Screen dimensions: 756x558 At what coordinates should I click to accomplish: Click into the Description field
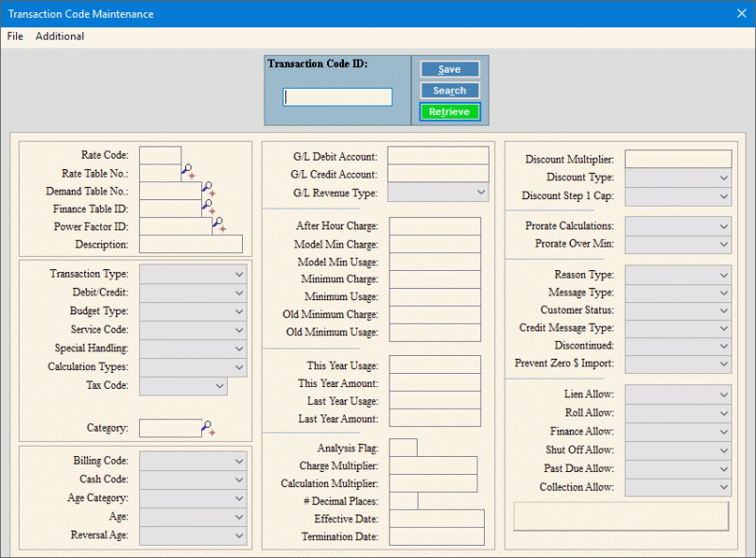(x=191, y=245)
